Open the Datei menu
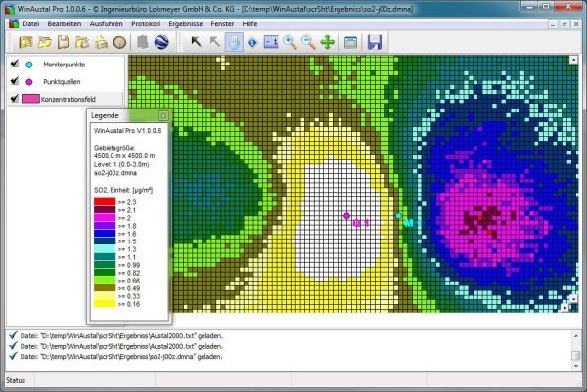587x392 pixels. pos(30,22)
